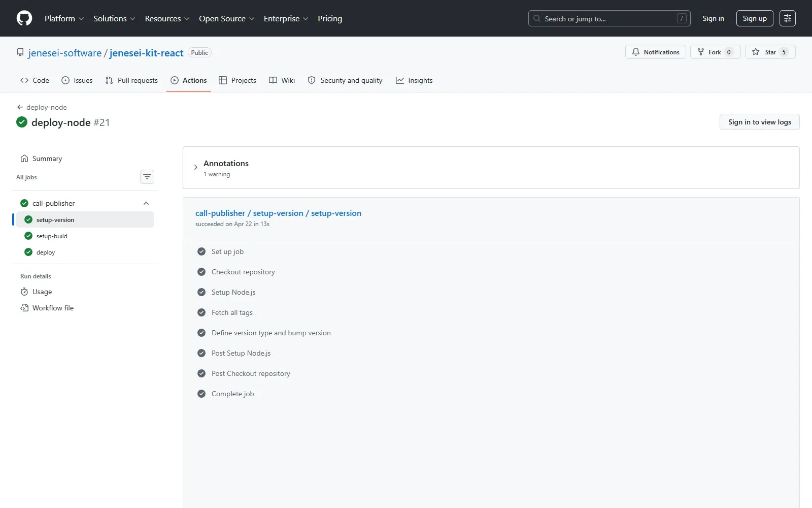Screen dimensions: 812x508
Task: Open the Insights tab
Action: point(414,80)
